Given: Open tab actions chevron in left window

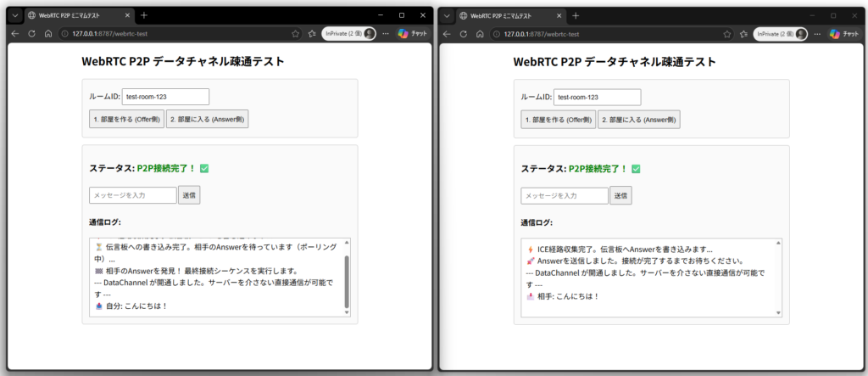Looking at the screenshot, I should pyautogui.click(x=15, y=15).
